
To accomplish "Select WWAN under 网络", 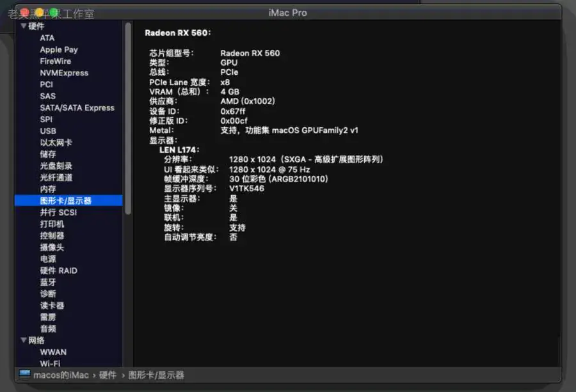I will 53,352.
